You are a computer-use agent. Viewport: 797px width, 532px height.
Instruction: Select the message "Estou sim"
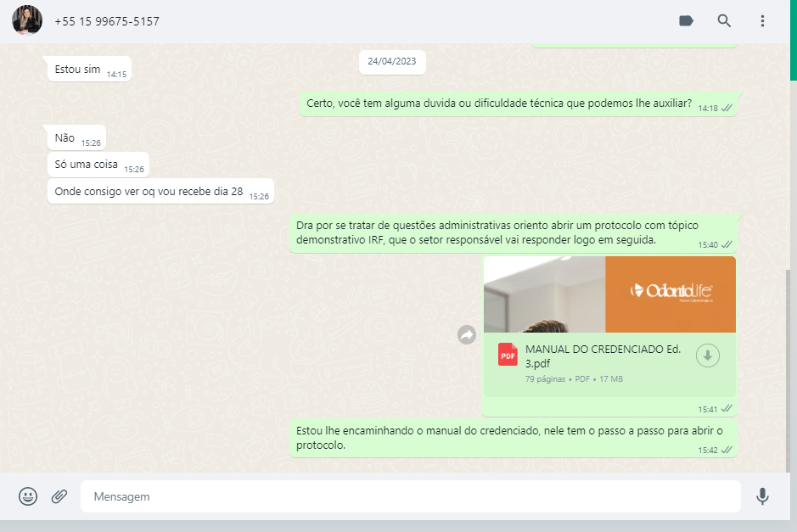click(89, 69)
